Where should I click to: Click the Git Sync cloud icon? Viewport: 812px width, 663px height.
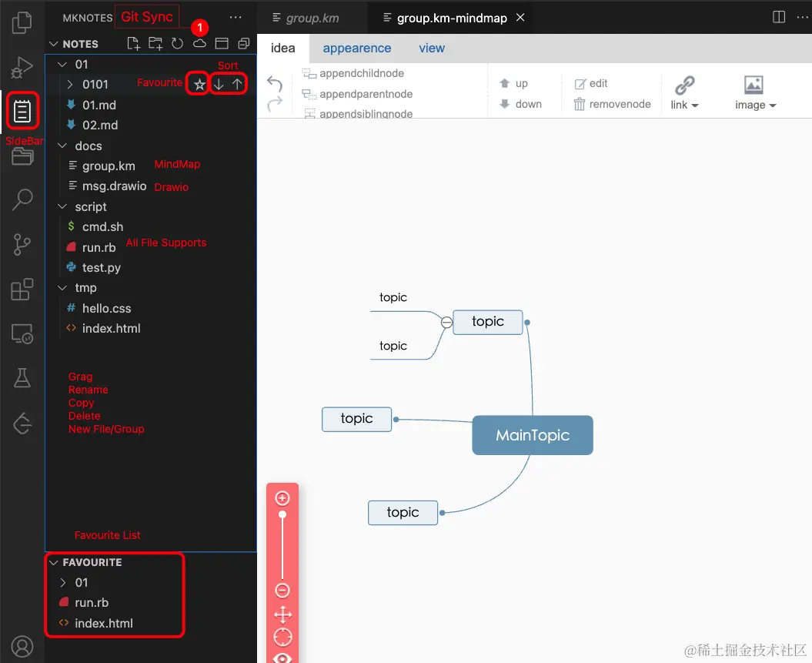point(199,44)
